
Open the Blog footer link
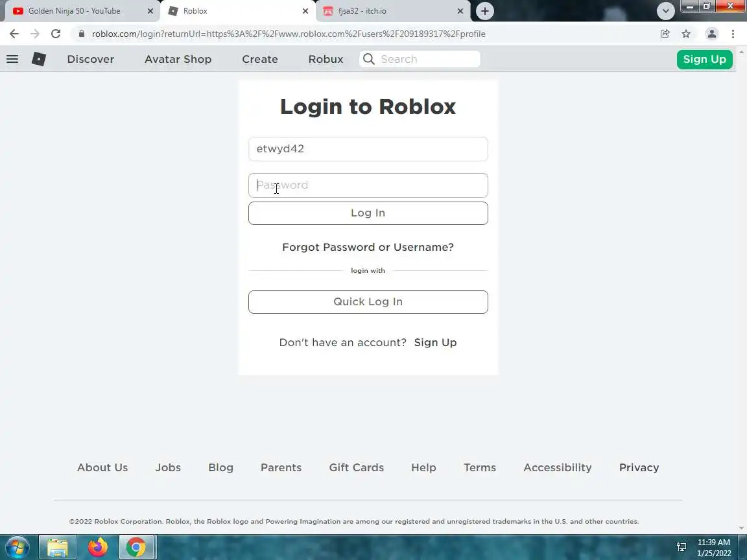(220, 467)
